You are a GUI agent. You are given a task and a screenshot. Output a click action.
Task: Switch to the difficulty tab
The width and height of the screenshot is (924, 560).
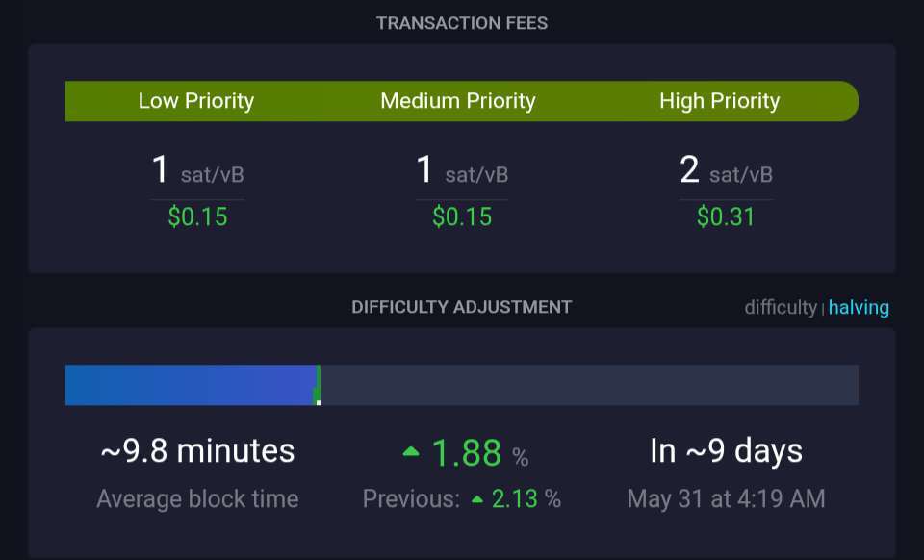coord(781,307)
